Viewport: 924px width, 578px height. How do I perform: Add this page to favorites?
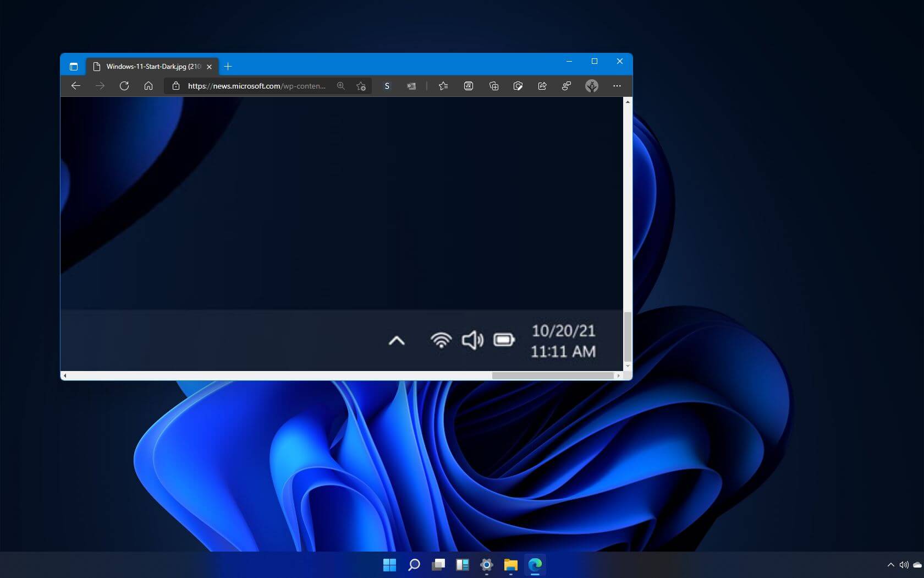tap(361, 86)
